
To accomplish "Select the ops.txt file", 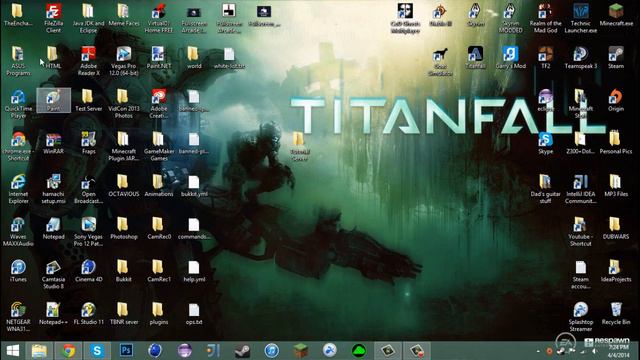I will (194, 314).
